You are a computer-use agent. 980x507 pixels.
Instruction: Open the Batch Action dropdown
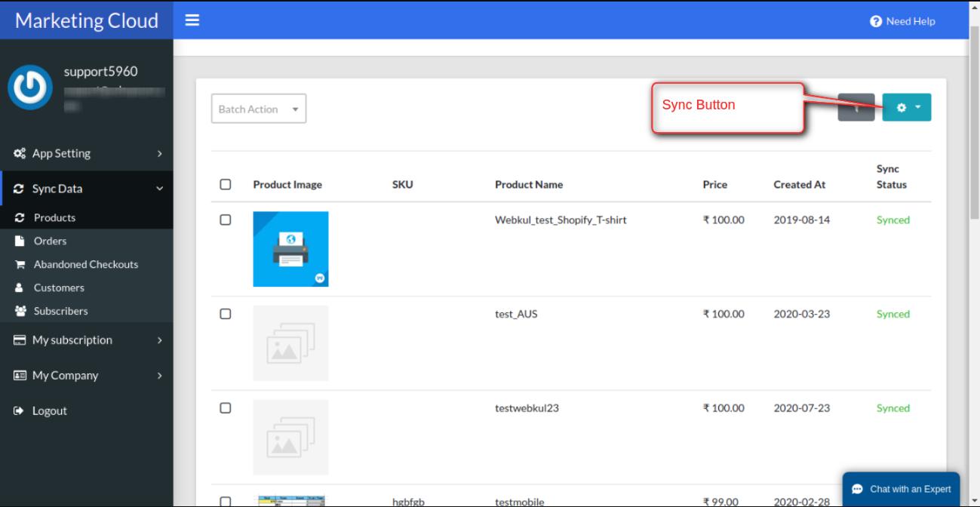(259, 109)
